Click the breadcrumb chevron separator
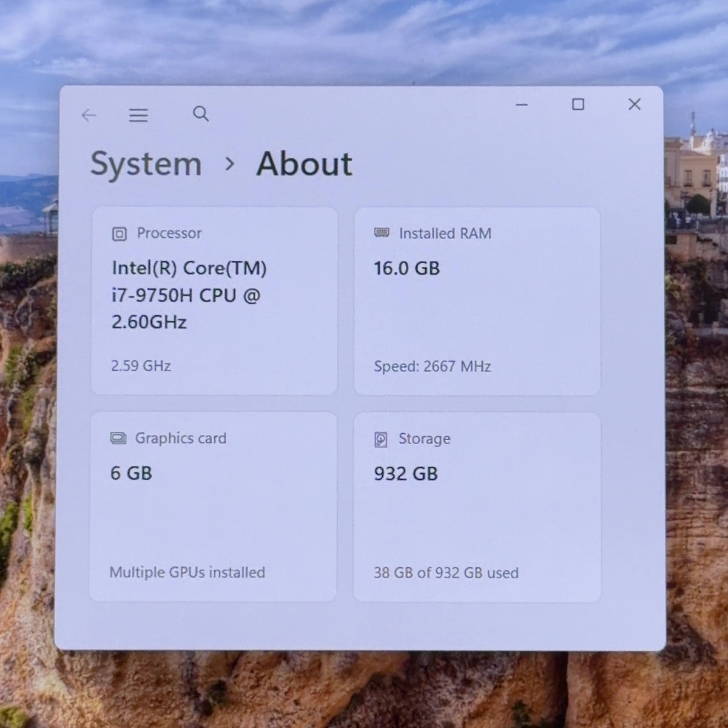The height and width of the screenshot is (728, 728). tap(229, 164)
